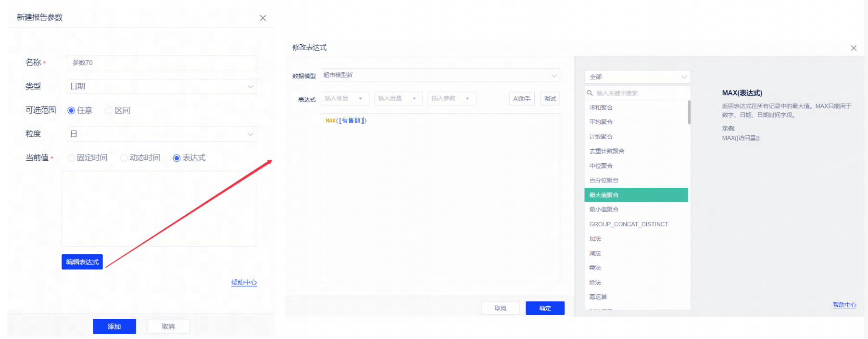Close the 修改表达式 dialog
868x339 pixels.
854,48
